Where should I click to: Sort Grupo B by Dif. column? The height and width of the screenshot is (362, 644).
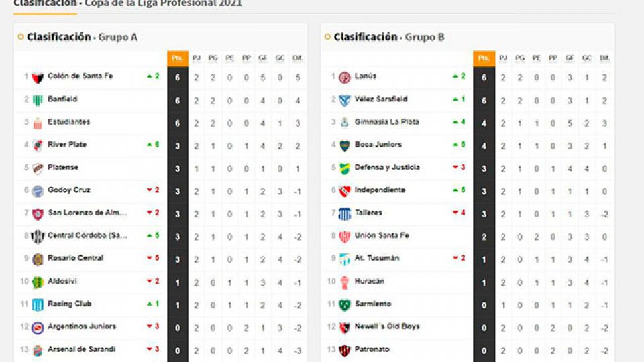(x=604, y=58)
